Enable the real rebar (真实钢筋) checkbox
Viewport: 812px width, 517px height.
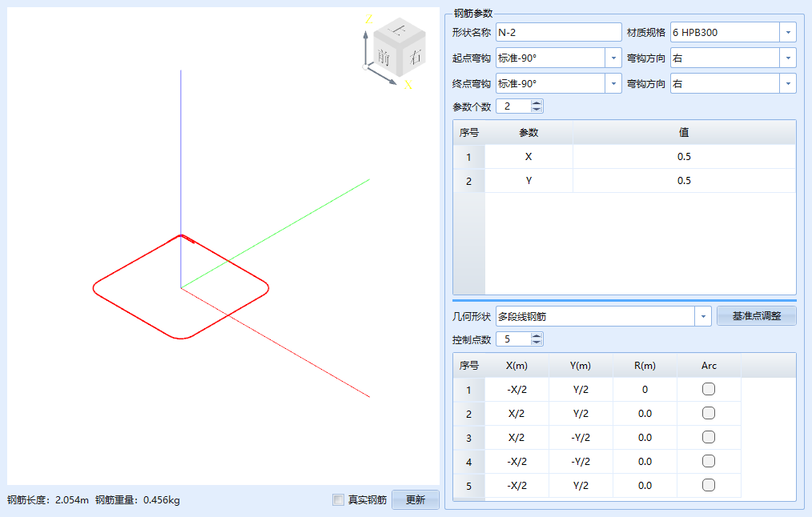(339, 500)
